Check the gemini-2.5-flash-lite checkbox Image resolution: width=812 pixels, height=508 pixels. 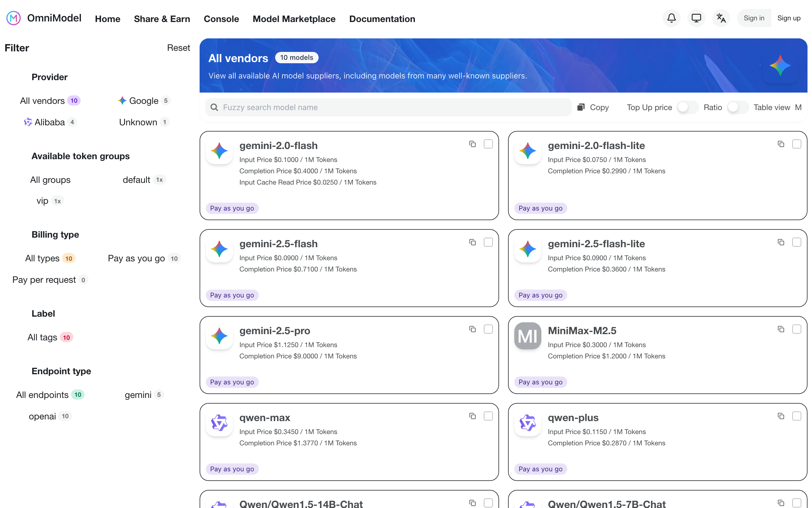tap(796, 242)
